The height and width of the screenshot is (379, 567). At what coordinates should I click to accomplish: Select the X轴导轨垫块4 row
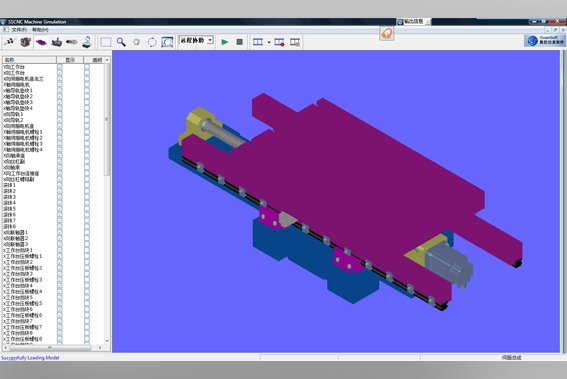coord(18,108)
